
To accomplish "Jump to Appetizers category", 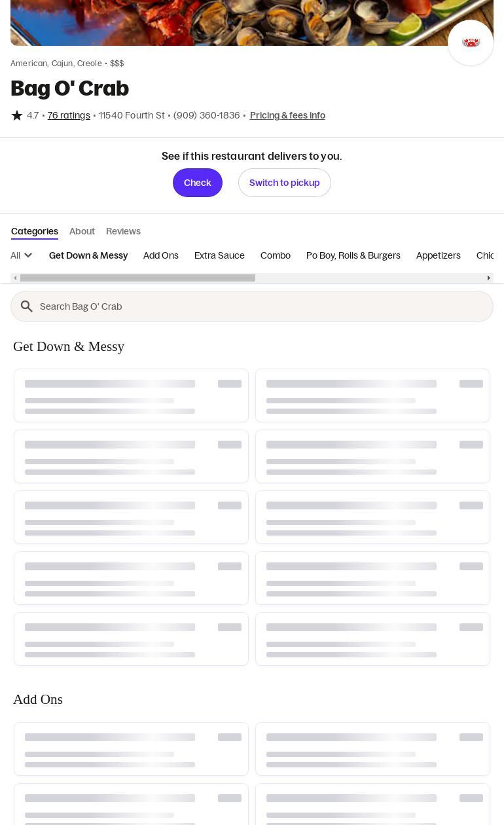I will pos(439,255).
